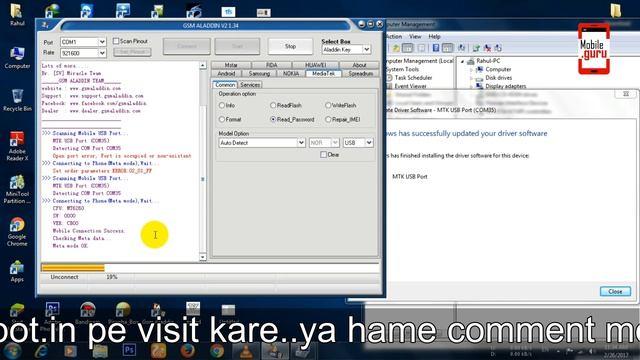Open the Help menu in Computer Management
The width and height of the screenshot is (640, 360).
pos(434,36)
